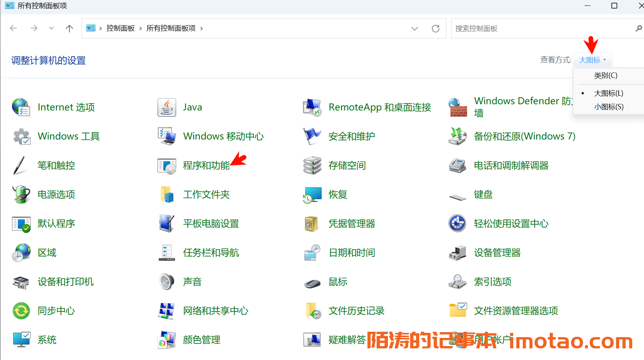Click the Programs and Features (程序和功能) icon

click(167, 166)
